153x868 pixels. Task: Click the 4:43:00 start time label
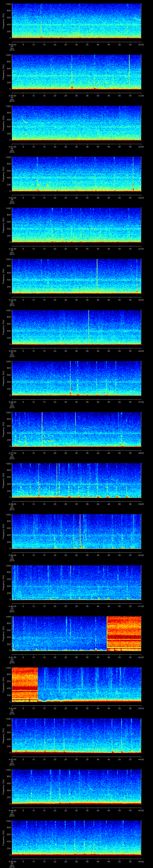pyautogui.click(x=12, y=760)
